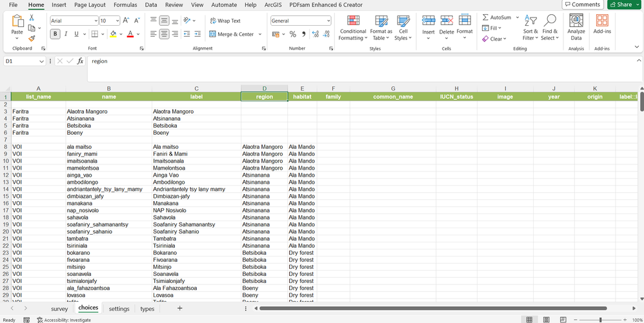Click the yellow Fill Color swatch
Viewport: 644px width, 323px height.
tap(114, 34)
